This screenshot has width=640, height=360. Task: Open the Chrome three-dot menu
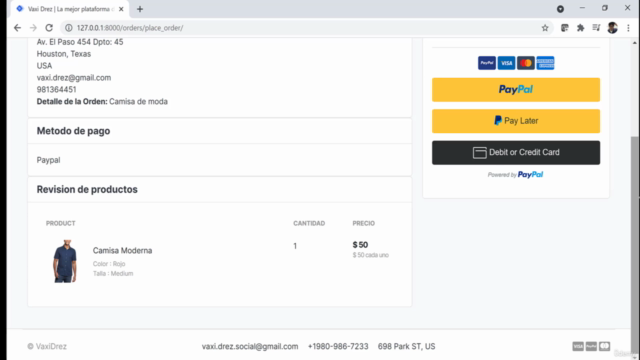click(628, 28)
